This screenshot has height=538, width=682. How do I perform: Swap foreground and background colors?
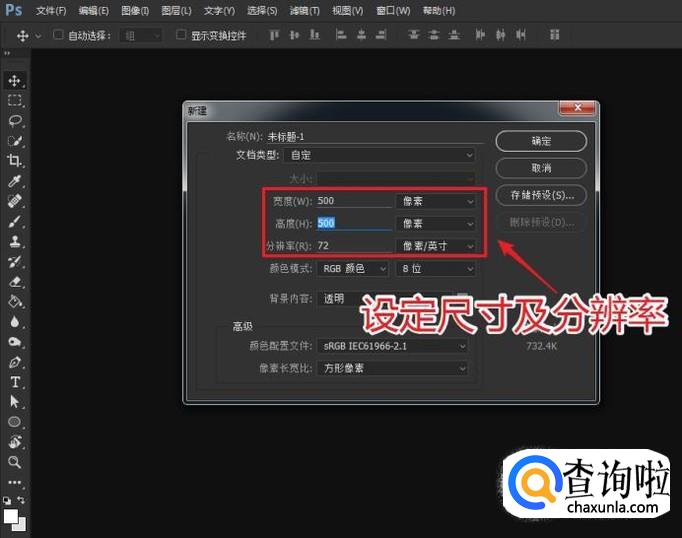point(21,500)
